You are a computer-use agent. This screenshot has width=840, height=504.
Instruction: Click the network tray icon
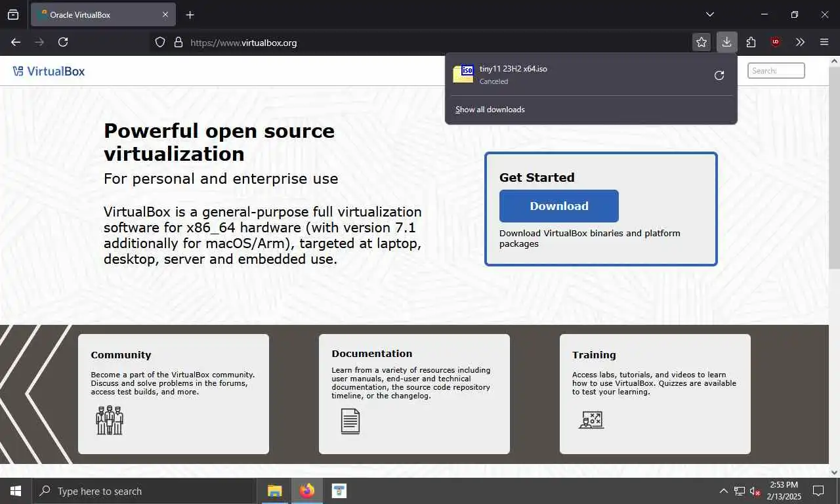pos(740,491)
